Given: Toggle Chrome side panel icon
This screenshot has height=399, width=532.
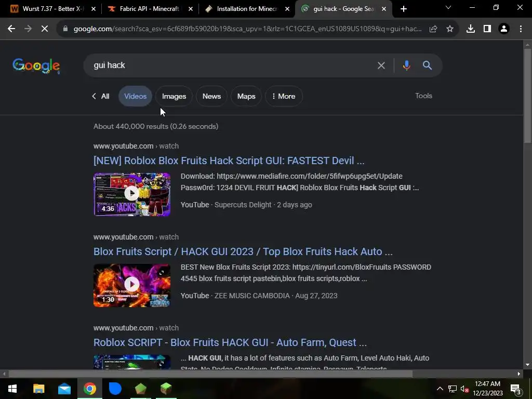Looking at the screenshot, I should coord(487,29).
